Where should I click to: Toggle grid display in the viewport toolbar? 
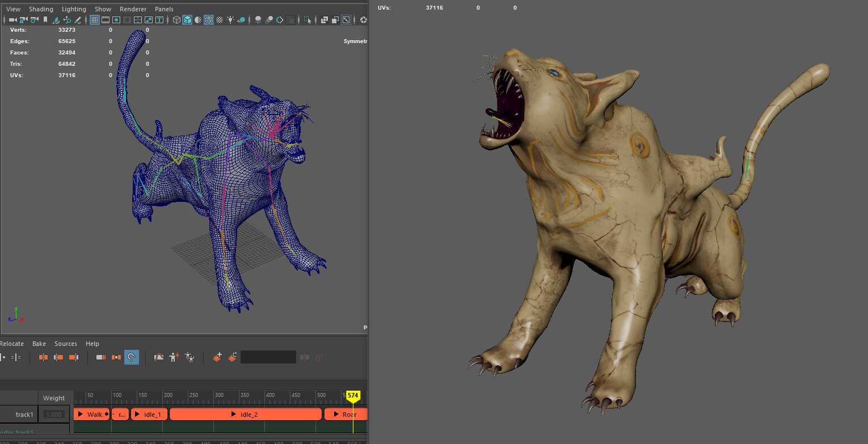95,19
